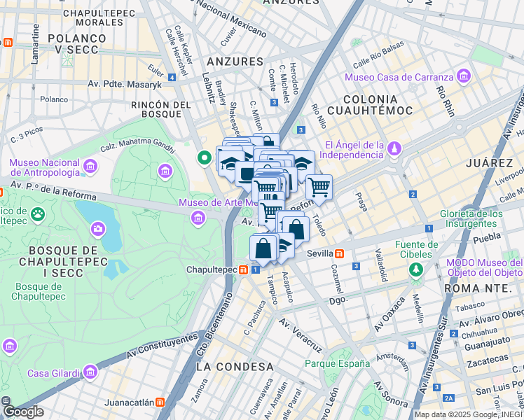The image size is (524, 420).
Task: Click the Museo Casa de Carranza label
Action: [x=399, y=78]
